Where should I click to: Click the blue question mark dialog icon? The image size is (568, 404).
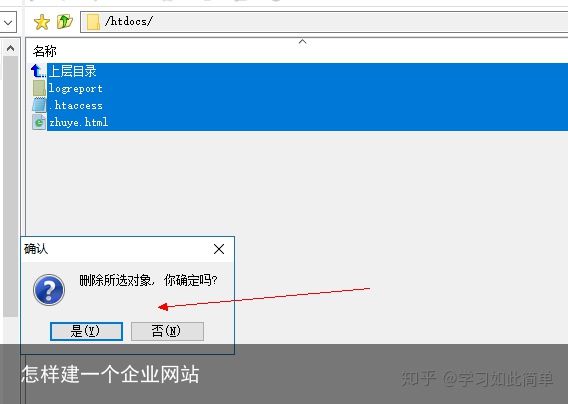(49, 290)
